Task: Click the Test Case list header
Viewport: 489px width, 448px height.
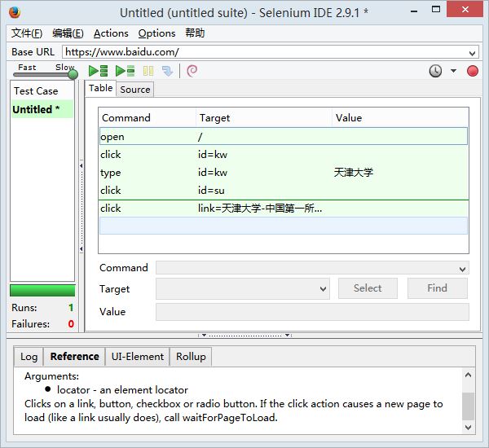Action: click(x=42, y=91)
